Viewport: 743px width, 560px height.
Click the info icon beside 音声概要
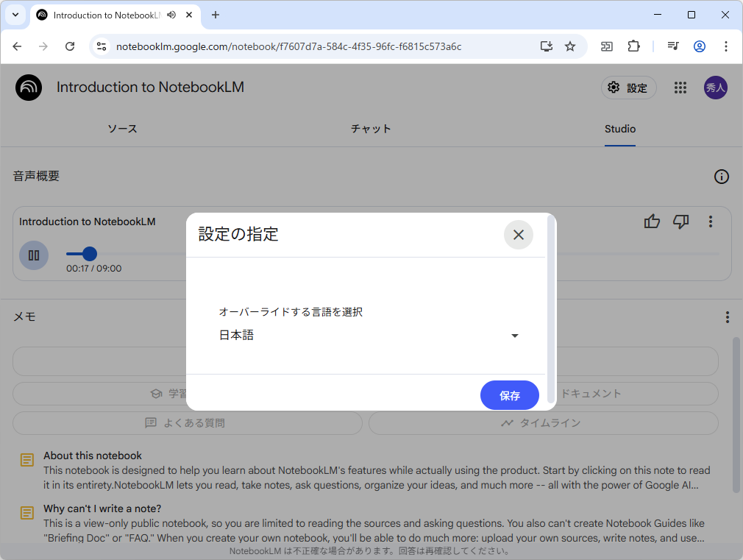(722, 176)
